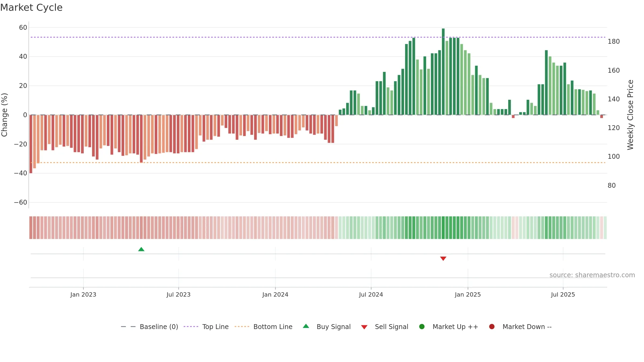Click the green circle icon in legend
The width and height of the screenshot is (644, 362).
click(x=422, y=327)
